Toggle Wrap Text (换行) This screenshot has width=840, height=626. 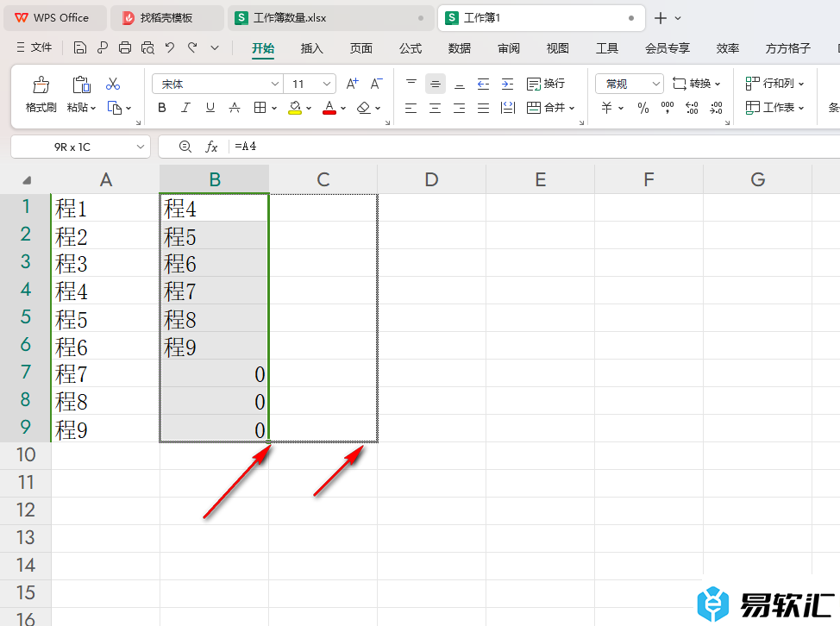(x=545, y=84)
